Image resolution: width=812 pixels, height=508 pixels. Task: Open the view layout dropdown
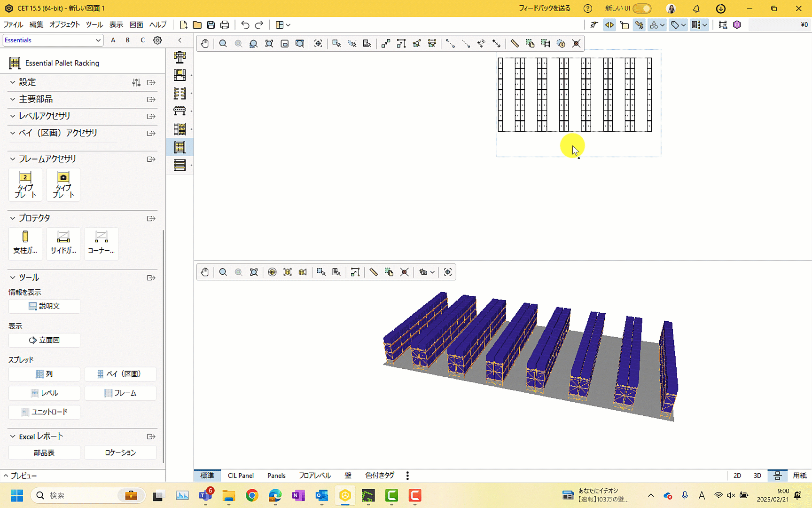click(x=283, y=24)
